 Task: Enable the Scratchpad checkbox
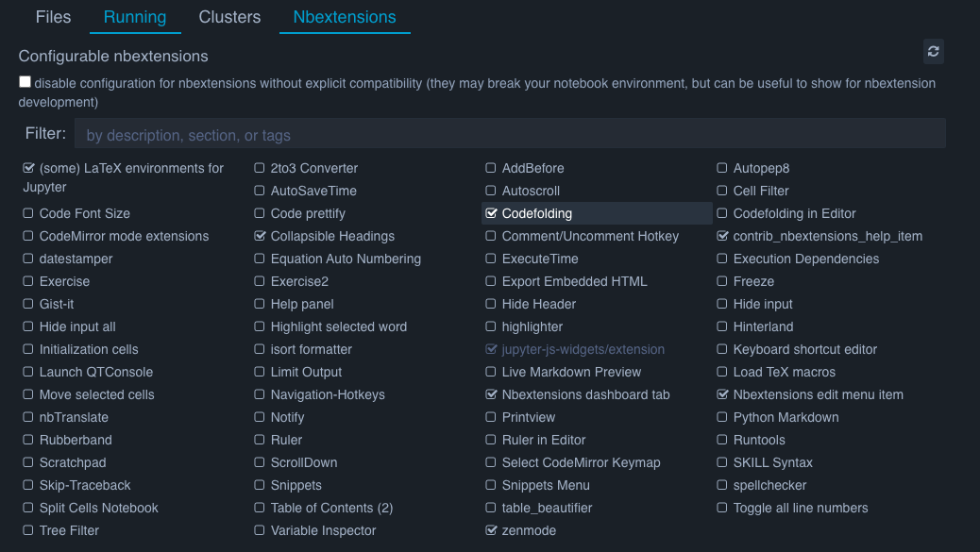[x=28, y=462]
